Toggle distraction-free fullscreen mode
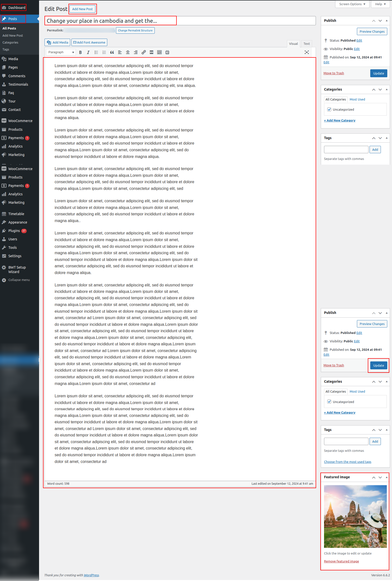 pos(307,52)
